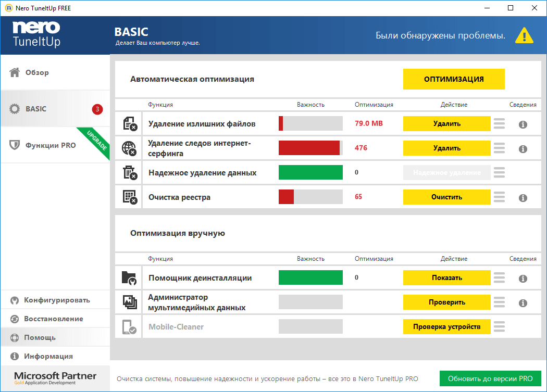
Task: Click red importance bar of интернет-серфинга row
Action: [x=310, y=148]
